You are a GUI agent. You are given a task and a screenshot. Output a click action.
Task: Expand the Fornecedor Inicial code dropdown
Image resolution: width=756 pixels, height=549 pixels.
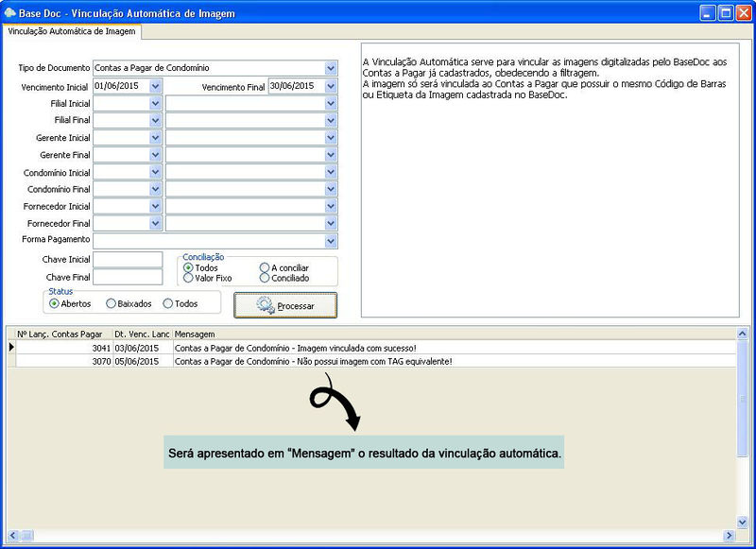coord(155,206)
